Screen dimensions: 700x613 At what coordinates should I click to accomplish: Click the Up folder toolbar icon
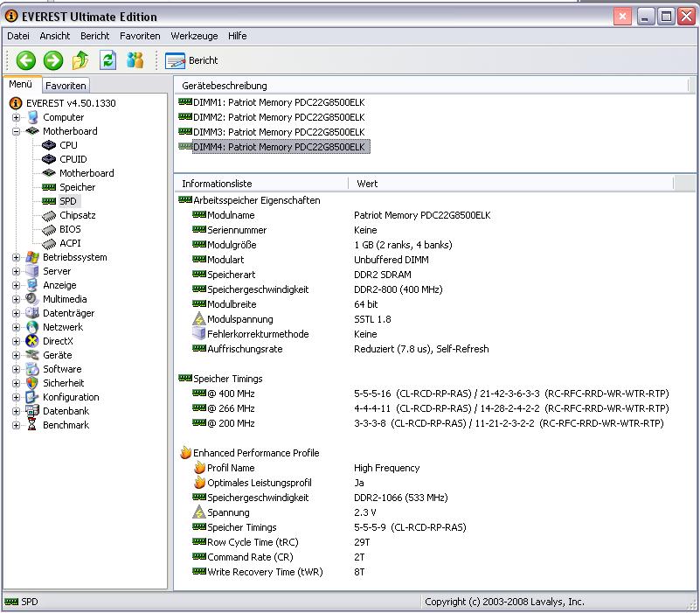click(x=80, y=60)
